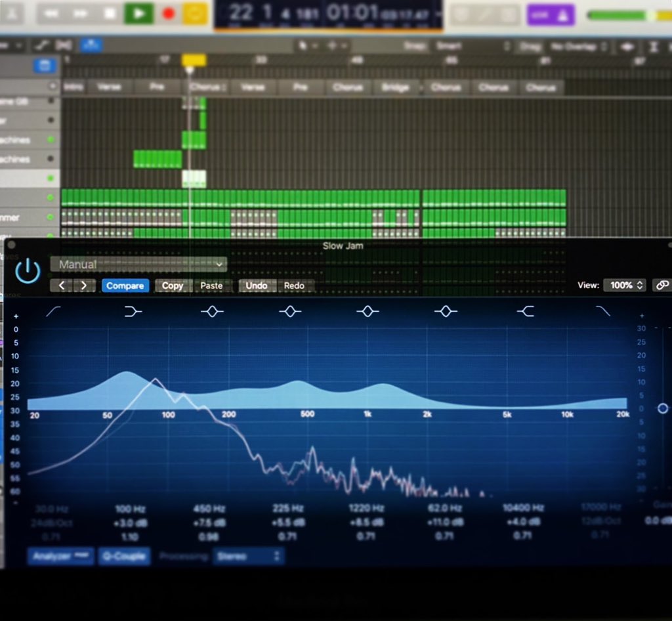Open the secondary tool menu
The width and height of the screenshot is (672, 621).
tap(337, 45)
